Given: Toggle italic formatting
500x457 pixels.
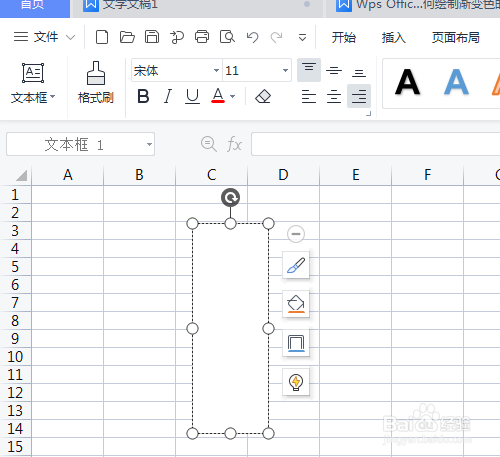Looking at the screenshot, I should [x=168, y=97].
